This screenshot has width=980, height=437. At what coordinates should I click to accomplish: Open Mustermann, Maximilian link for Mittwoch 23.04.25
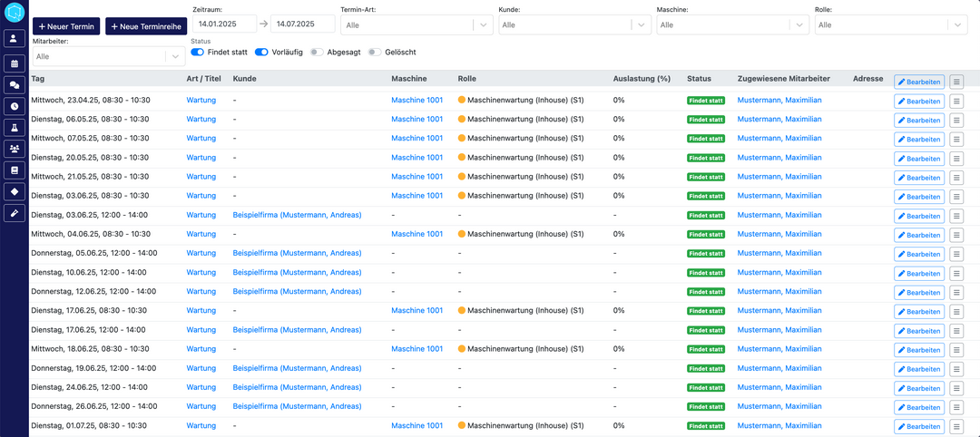click(x=779, y=100)
